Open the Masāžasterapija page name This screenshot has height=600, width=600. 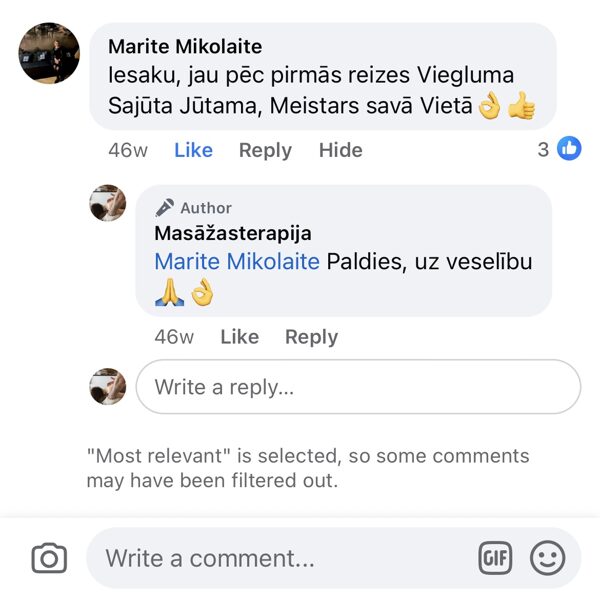point(233,233)
